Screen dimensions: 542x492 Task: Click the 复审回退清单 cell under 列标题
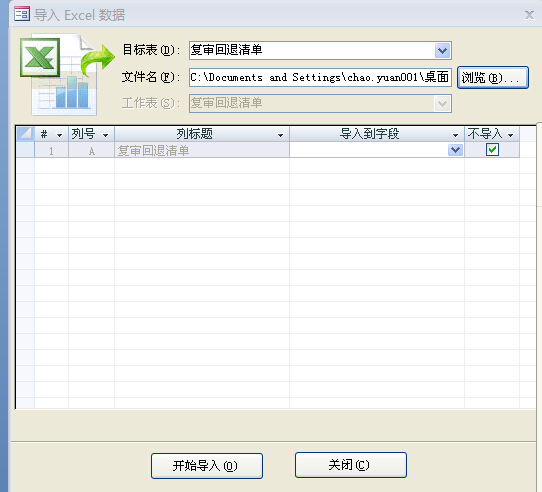coord(202,150)
